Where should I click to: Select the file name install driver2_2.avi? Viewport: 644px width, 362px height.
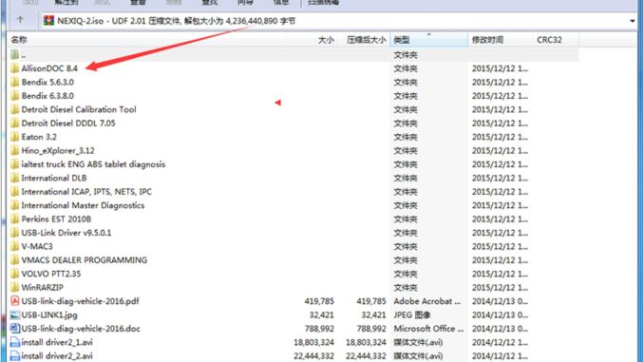57,356
